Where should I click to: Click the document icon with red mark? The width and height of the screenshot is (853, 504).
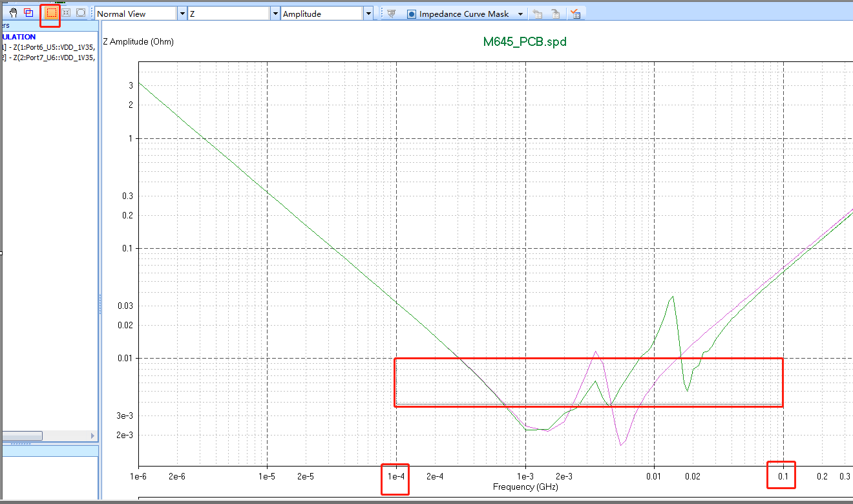tap(575, 14)
